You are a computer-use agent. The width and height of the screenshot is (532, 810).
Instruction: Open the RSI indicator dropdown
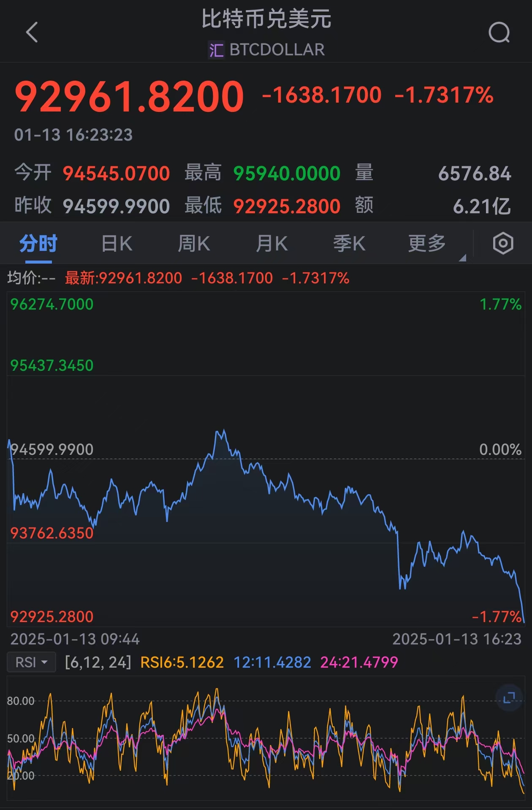(31, 662)
